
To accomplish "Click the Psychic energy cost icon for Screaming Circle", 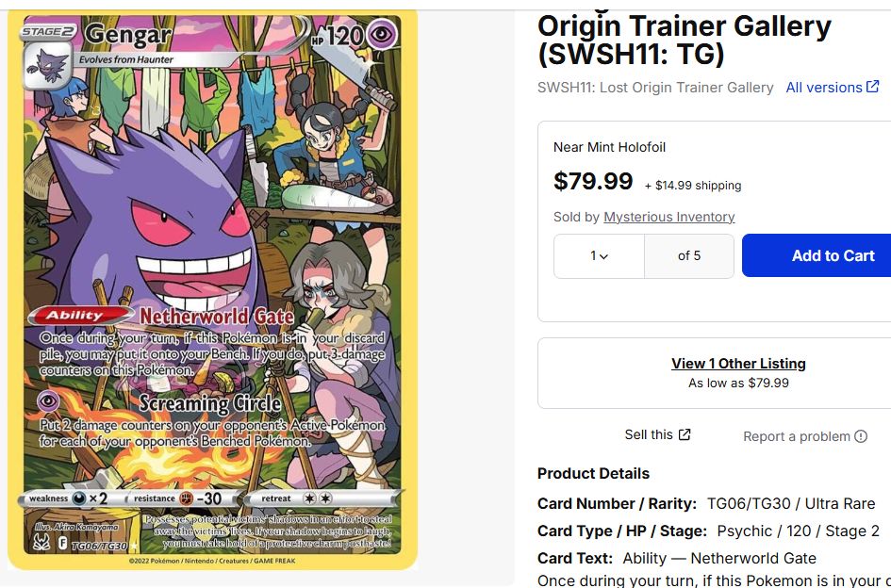I will click(x=49, y=400).
